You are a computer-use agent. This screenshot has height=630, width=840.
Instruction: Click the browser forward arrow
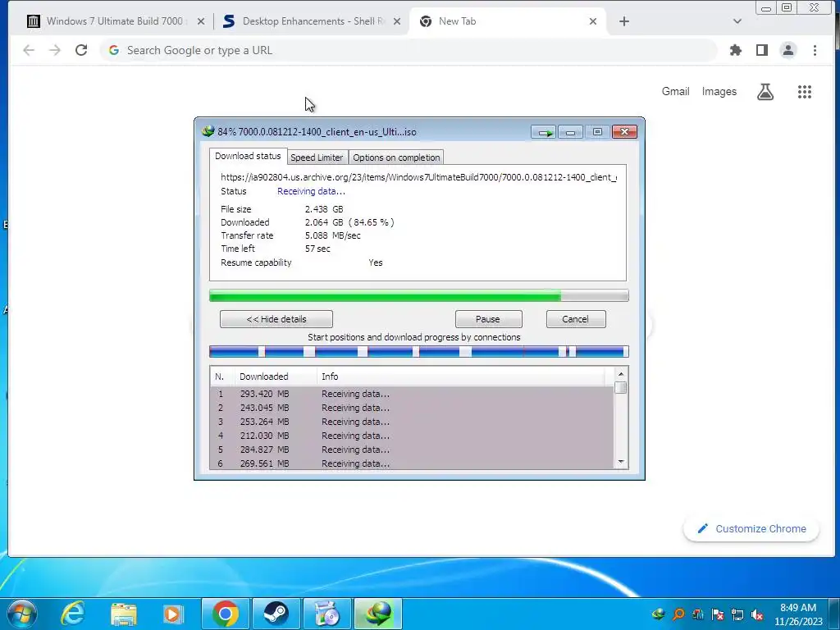pyautogui.click(x=55, y=50)
